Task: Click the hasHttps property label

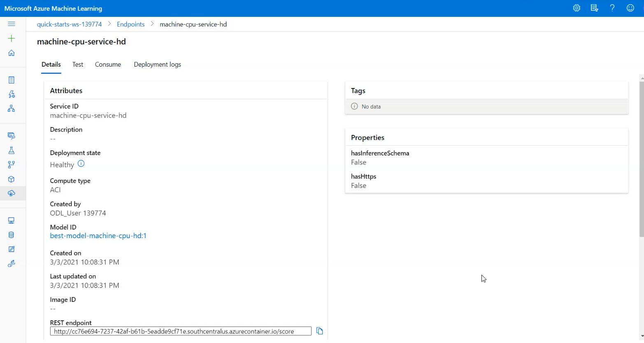Action: [x=363, y=176]
